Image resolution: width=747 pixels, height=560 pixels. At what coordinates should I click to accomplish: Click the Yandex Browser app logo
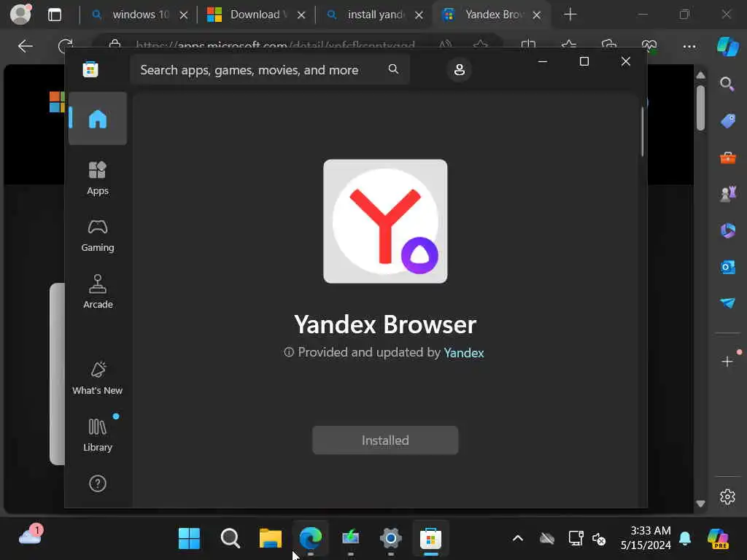385,221
